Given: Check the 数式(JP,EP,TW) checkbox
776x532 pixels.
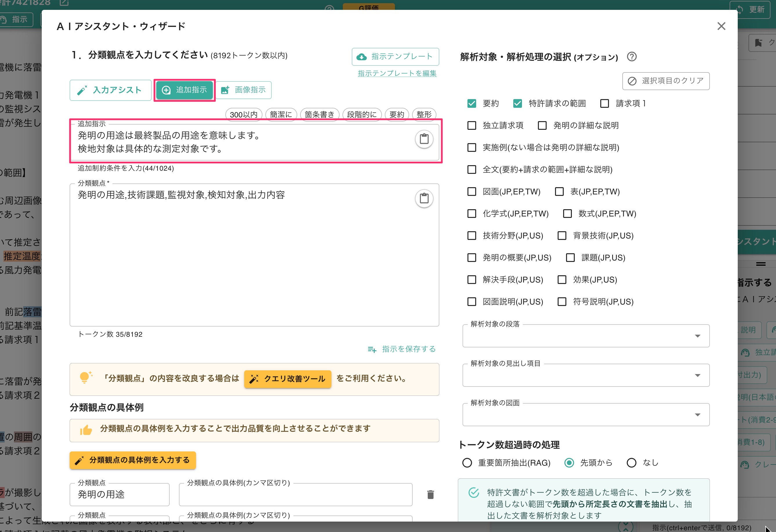Looking at the screenshot, I should [x=567, y=214].
